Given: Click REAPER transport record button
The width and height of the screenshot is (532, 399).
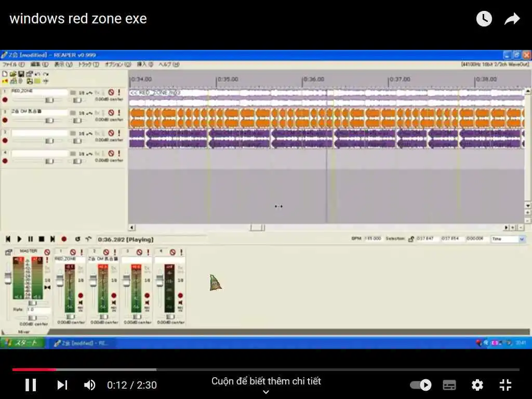Looking at the screenshot, I should tap(64, 239).
